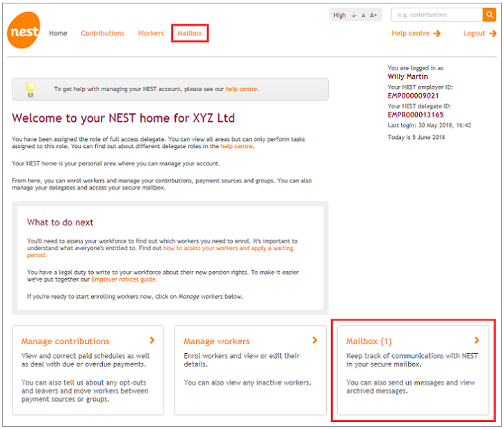
Task: Open the Contributions menu item
Action: tap(102, 33)
